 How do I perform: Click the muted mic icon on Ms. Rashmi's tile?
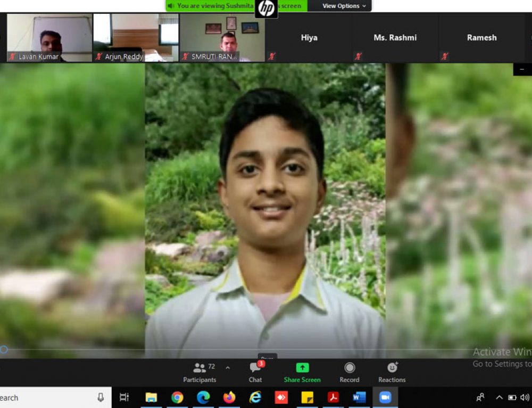358,56
